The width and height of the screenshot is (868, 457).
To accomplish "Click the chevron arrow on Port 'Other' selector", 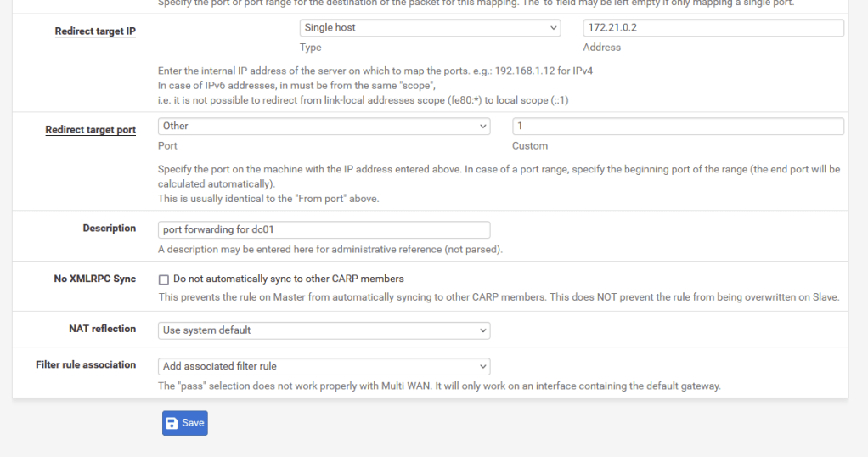I will [482, 127].
